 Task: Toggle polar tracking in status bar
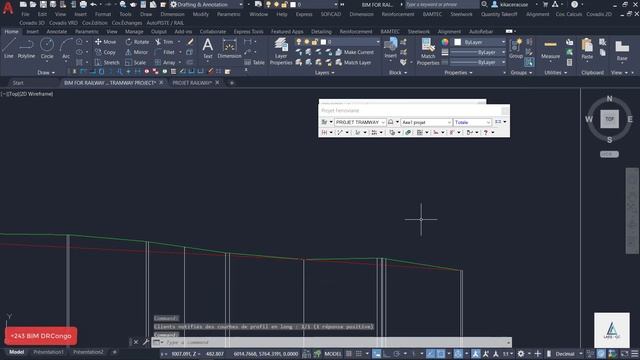coord(396,354)
